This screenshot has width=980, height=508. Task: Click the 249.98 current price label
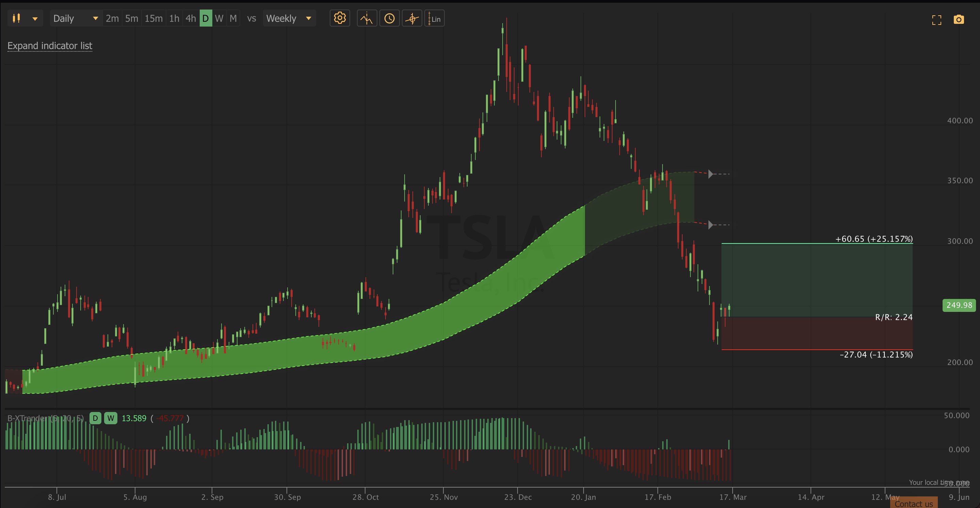(959, 305)
